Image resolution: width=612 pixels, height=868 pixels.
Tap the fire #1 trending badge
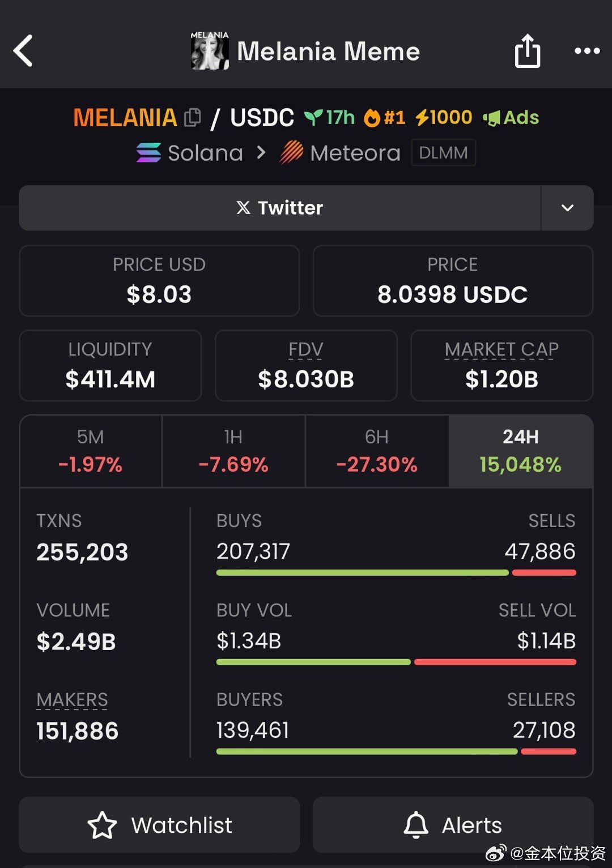click(385, 117)
